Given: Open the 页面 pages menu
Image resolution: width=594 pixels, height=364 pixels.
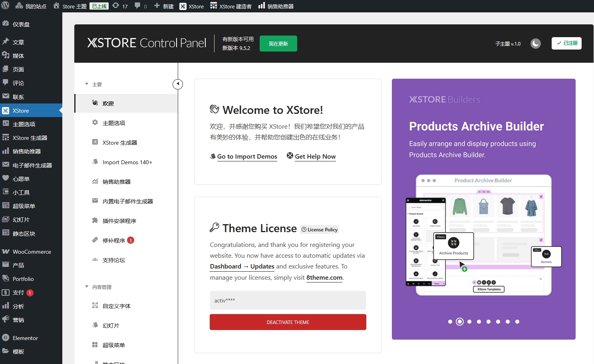Looking at the screenshot, I should [x=31, y=70].
